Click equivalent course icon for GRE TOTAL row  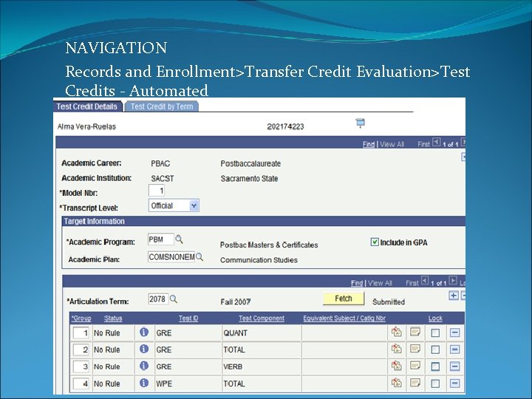pos(396,349)
